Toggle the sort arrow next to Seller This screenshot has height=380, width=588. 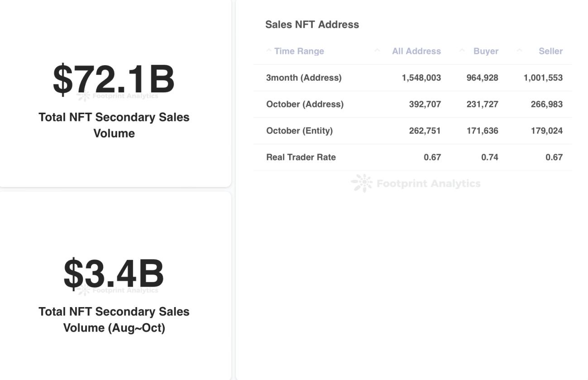click(x=520, y=50)
